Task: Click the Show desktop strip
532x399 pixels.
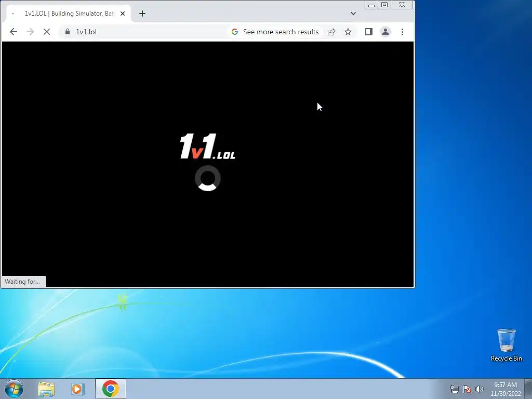Action: pos(528,389)
